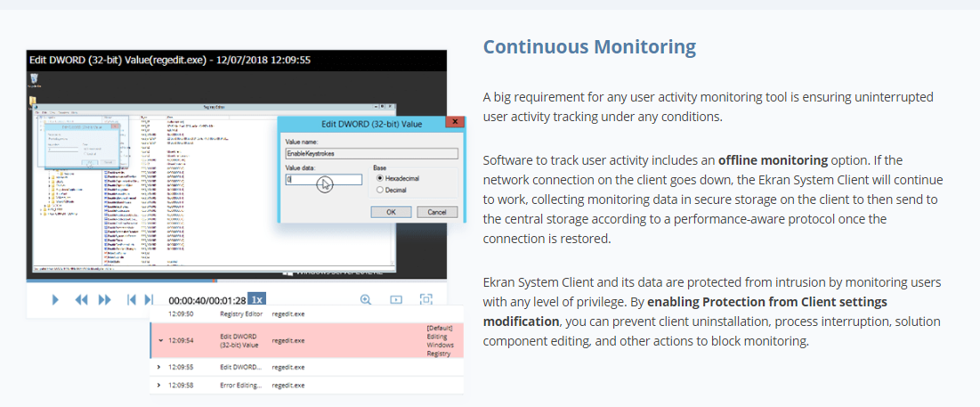Click Cancel in Edit DWORD dialog

437,212
